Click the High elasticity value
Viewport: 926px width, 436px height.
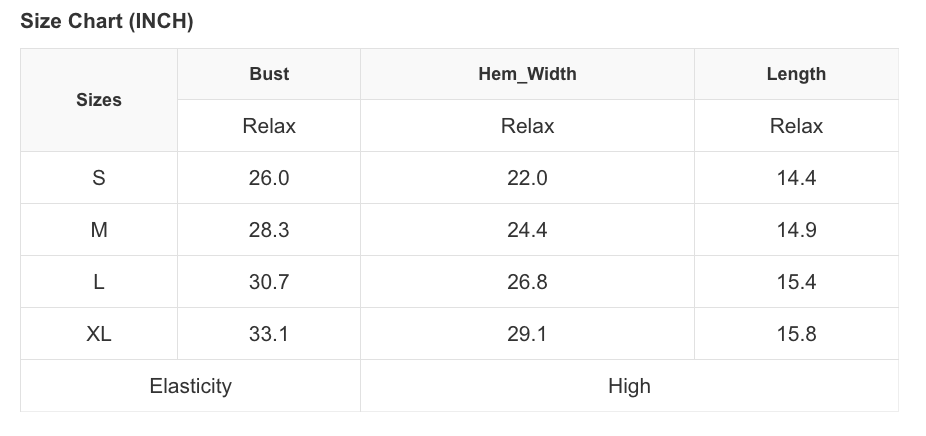[x=629, y=386]
